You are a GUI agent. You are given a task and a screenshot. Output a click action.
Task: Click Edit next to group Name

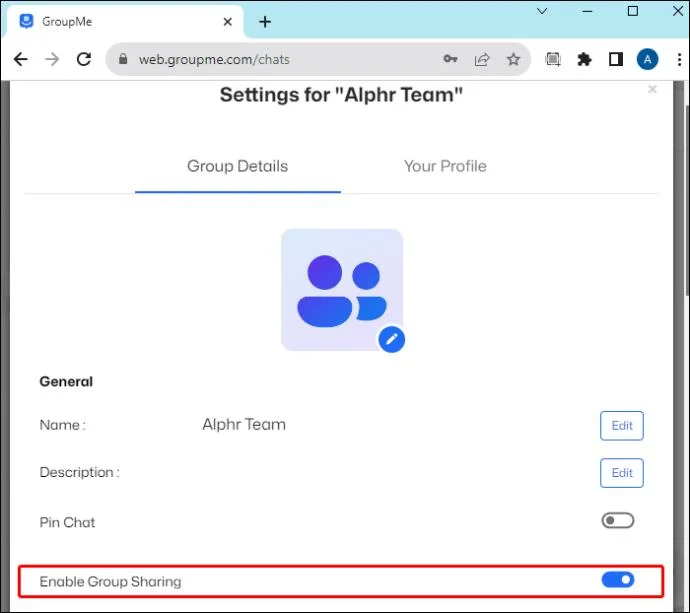[x=622, y=426]
